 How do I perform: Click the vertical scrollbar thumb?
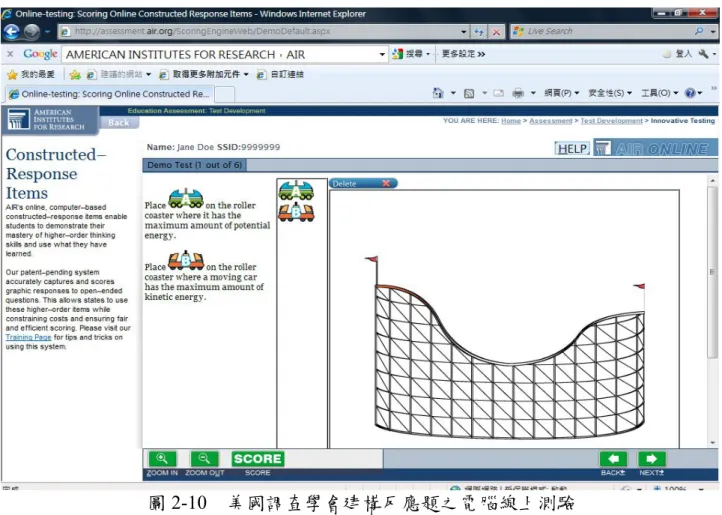[x=713, y=272]
